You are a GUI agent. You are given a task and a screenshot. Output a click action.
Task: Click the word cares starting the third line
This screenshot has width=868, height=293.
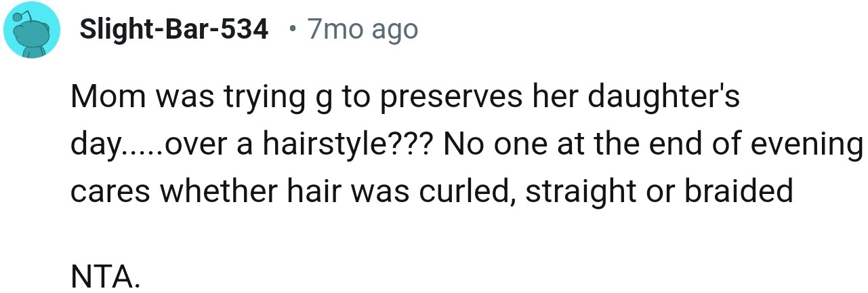(110, 192)
